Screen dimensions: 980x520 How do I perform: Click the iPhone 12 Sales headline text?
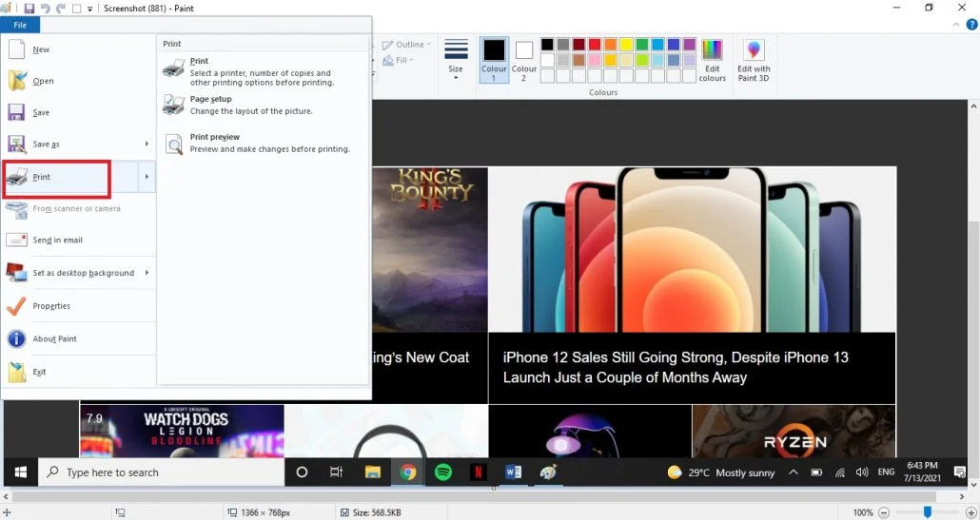point(676,367)
